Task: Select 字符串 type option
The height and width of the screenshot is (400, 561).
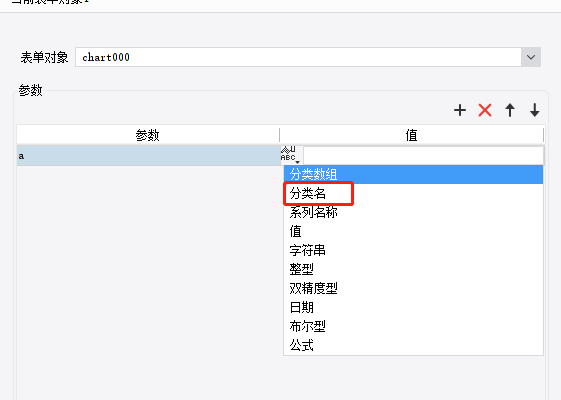Action: pyautogui.click(x=413, y=250)
